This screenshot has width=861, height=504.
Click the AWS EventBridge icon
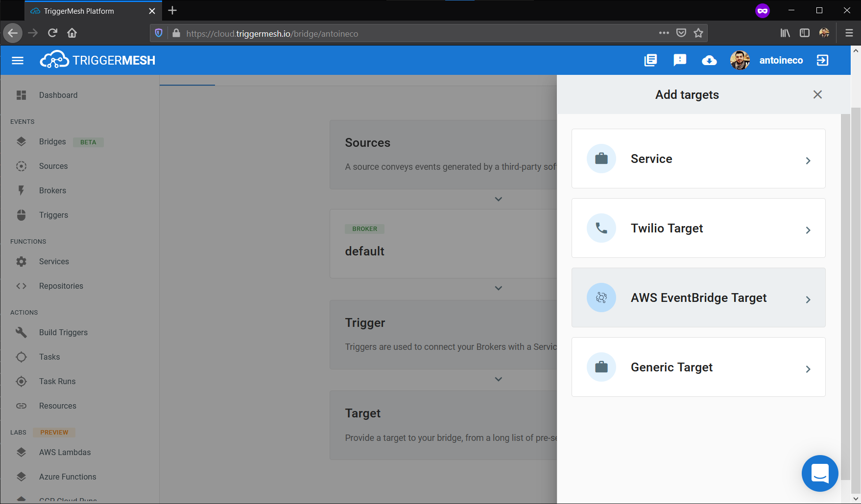click(x=601, y=298)
